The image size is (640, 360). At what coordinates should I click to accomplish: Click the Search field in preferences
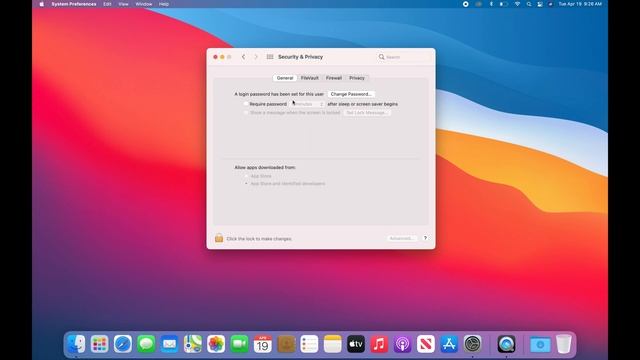[x=403, y=57]
